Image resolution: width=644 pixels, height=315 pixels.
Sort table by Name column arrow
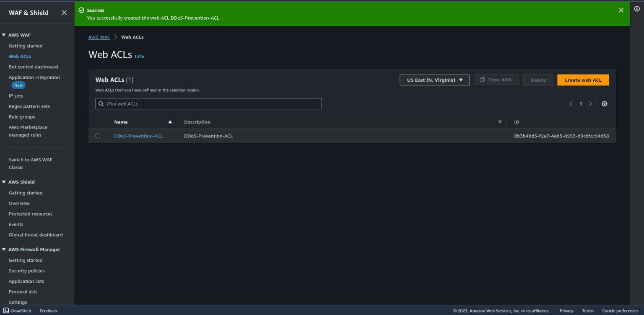pos(170,122)
